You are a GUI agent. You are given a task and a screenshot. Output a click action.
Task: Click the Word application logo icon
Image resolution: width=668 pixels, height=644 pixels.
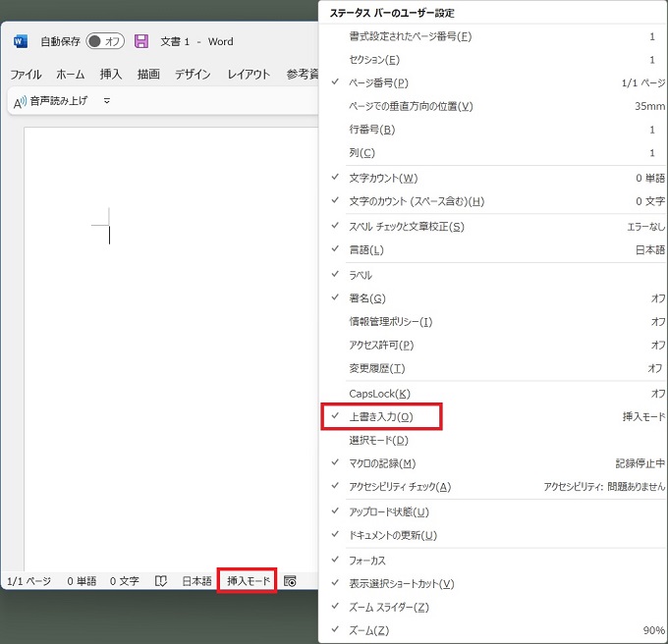click(21, 41)
